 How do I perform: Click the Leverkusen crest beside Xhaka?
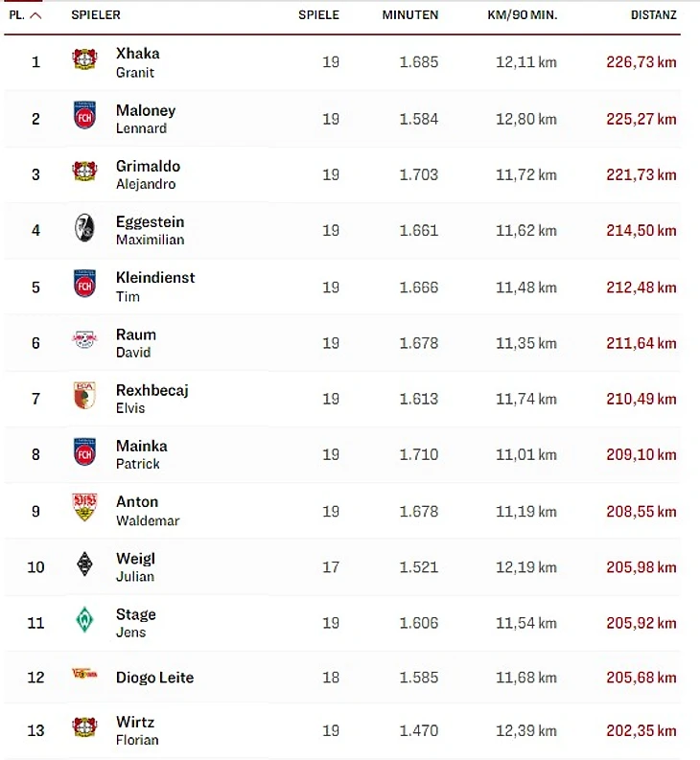(x=84, y=60)
